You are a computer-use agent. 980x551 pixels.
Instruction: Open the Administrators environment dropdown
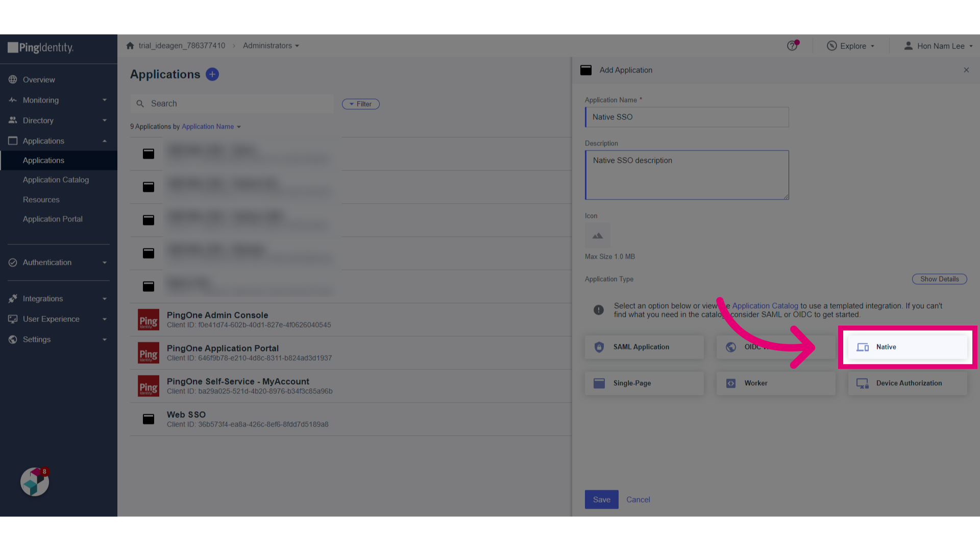pos(271,46)
